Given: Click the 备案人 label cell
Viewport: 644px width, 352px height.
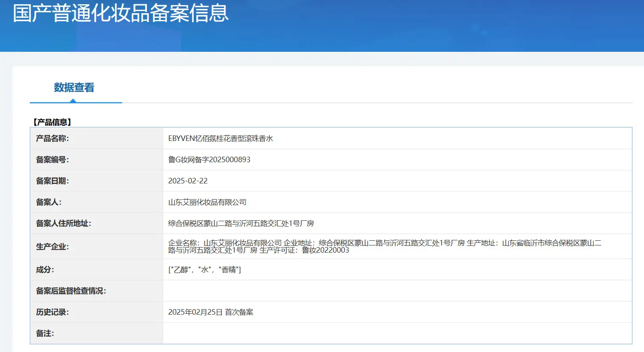Looking at the screenshot, I should click(96, 202).
